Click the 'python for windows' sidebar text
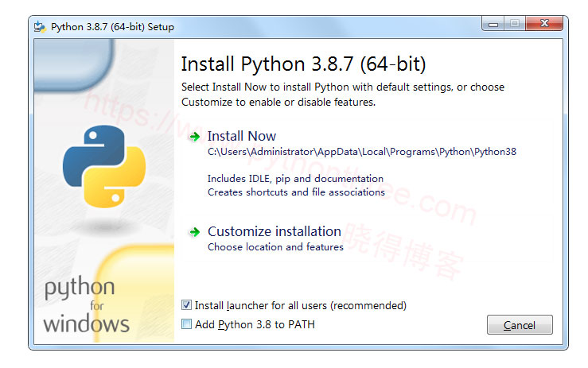 pos(86,305)
